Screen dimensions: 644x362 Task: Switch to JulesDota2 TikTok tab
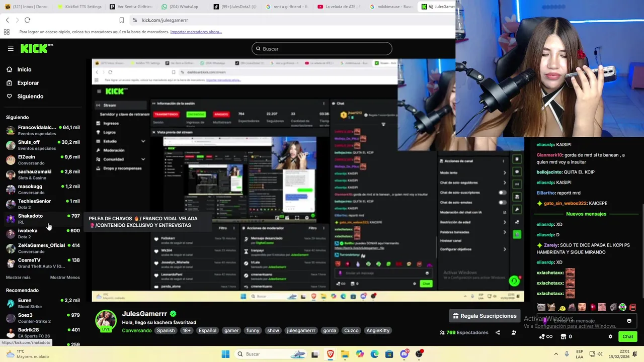coord(234,7)
